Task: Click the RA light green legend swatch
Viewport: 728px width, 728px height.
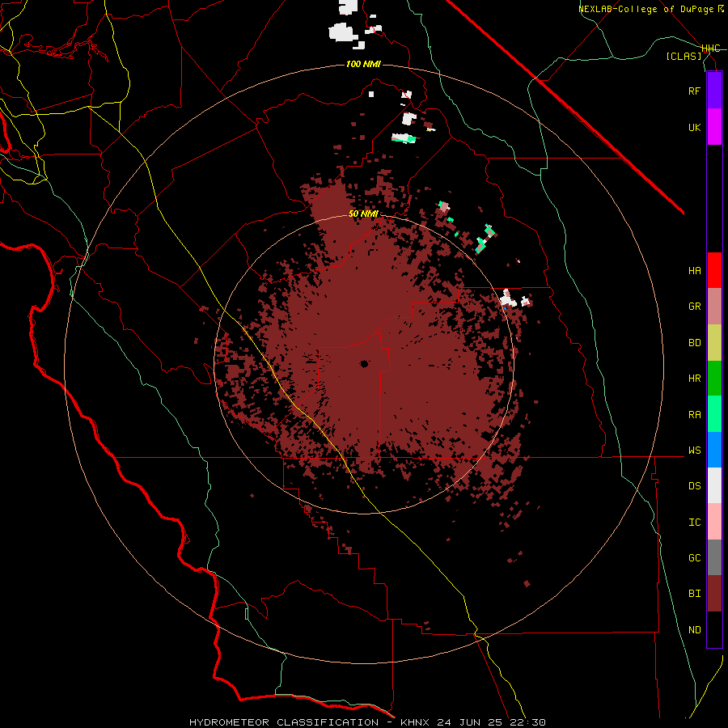Action: pyautogui.click(x=714, y=414)
